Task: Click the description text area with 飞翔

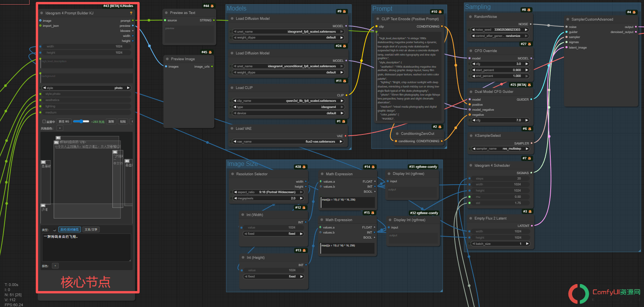Action: pyautogui.click(x=87, y=248)
